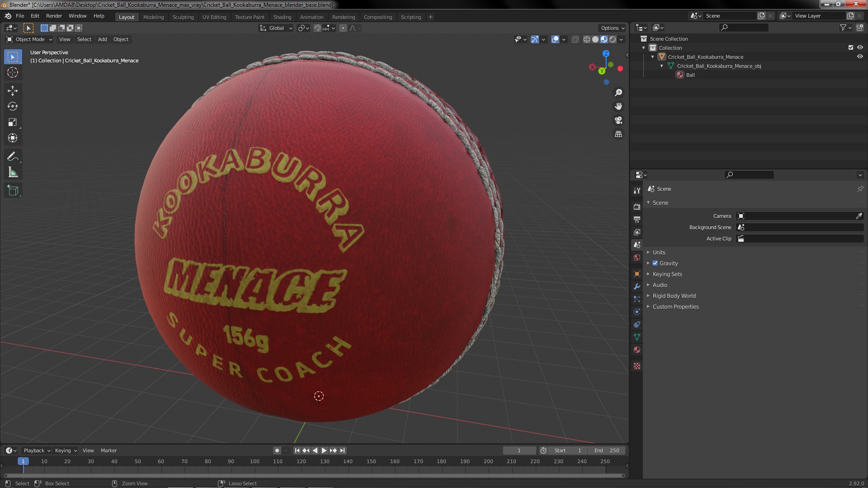Open Marker menu in timeline
Viewport: 868px width, 488px height.
(108, 450)
